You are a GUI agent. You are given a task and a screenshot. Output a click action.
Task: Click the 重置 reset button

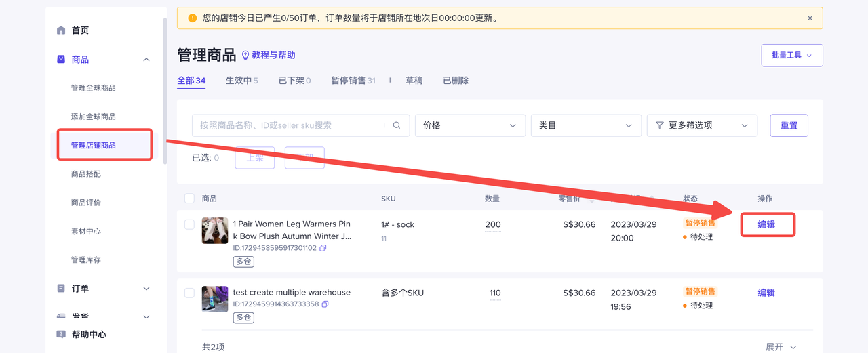point(789,125)
